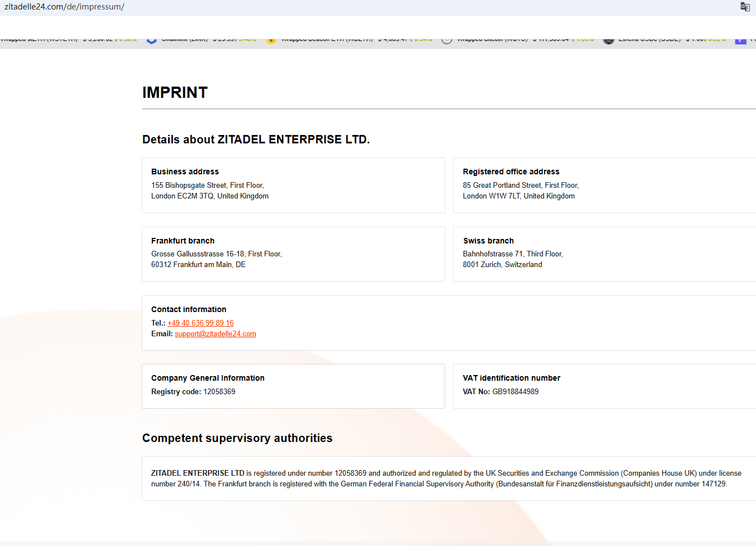
Task: Click the Ethena USDe ticker icon
Action: pyautogui.click(x=608, y=40)
